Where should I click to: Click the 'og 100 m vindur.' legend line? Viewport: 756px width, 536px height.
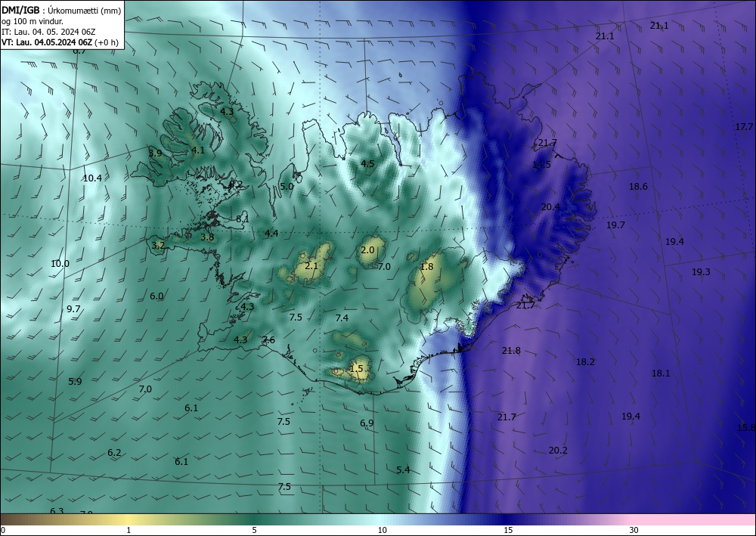click(x=33, y=21)
